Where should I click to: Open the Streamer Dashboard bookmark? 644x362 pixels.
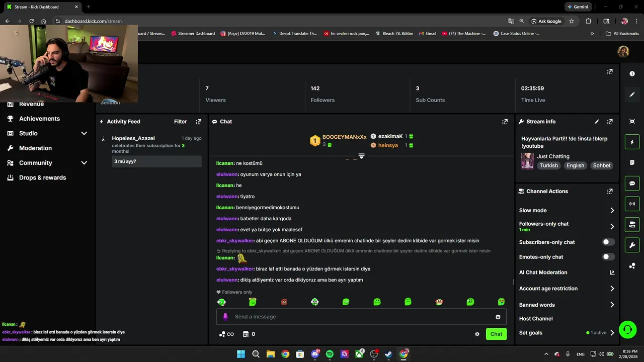[192, 34]
